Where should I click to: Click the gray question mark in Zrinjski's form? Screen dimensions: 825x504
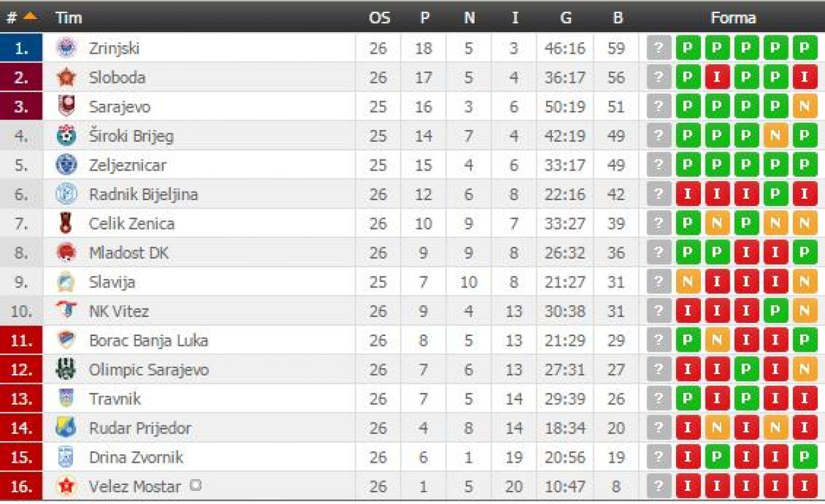[659, 48]
